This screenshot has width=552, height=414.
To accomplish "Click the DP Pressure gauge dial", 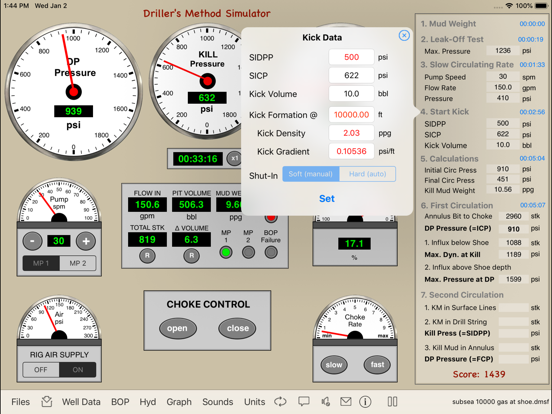I will click(74, 92).
